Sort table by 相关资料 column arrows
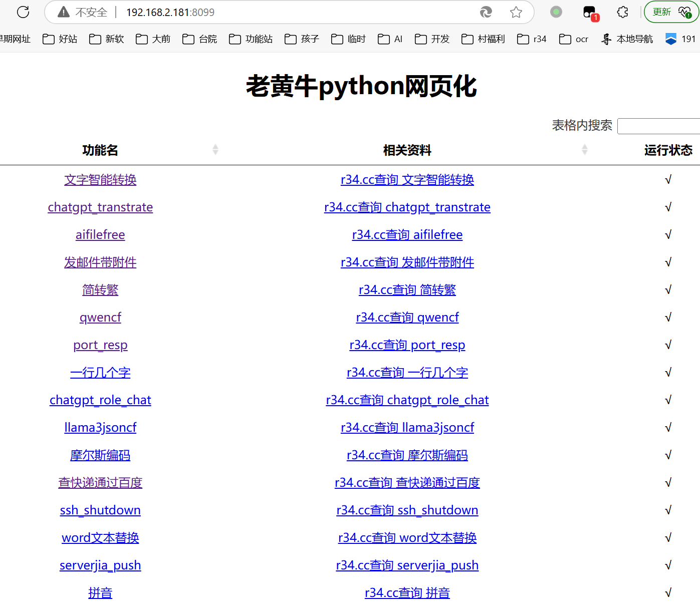The width and height of the screenshot is (700, 604). click(584, 150)
